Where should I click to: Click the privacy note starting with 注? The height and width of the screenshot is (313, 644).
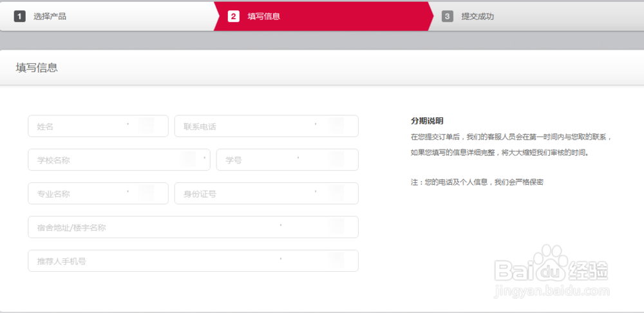[477, 182]
